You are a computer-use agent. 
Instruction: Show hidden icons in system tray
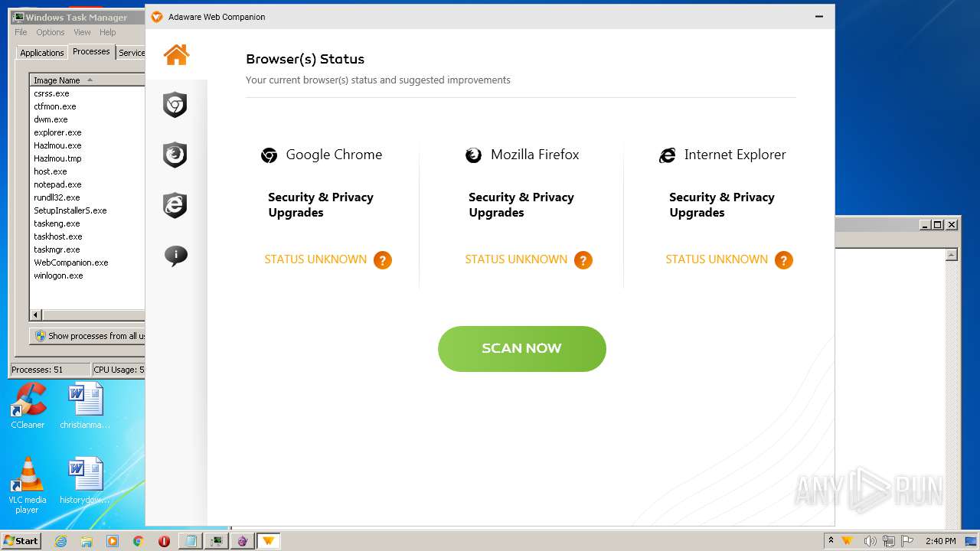point(831,540)
